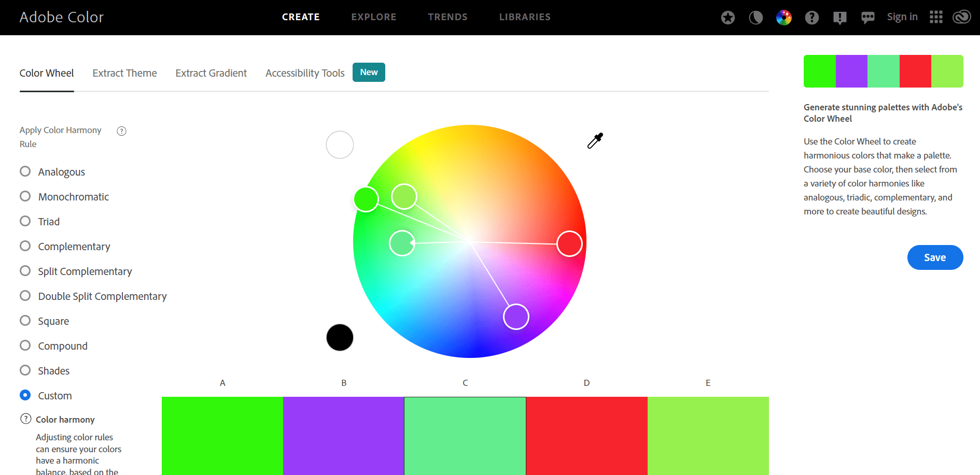The width and height of the screenshot is (980, 475).
Task: Switch to the Extract Gradient tab
Action: coord(211,73)
